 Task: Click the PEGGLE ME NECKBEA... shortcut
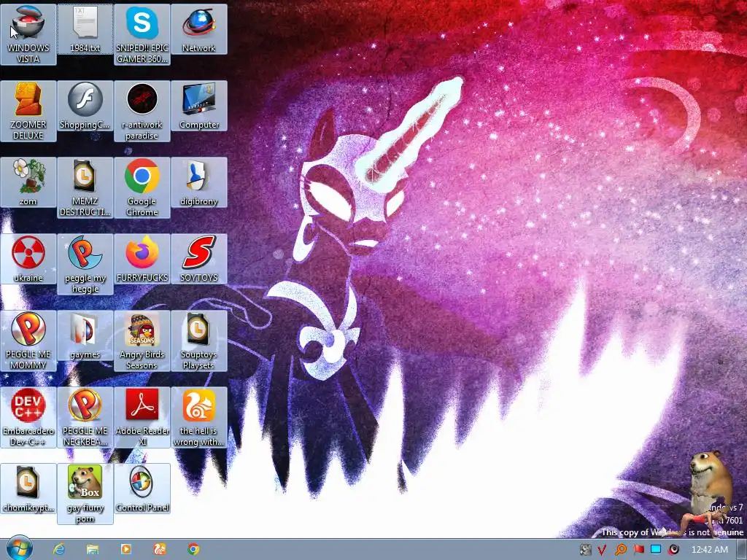pos(85,418)
